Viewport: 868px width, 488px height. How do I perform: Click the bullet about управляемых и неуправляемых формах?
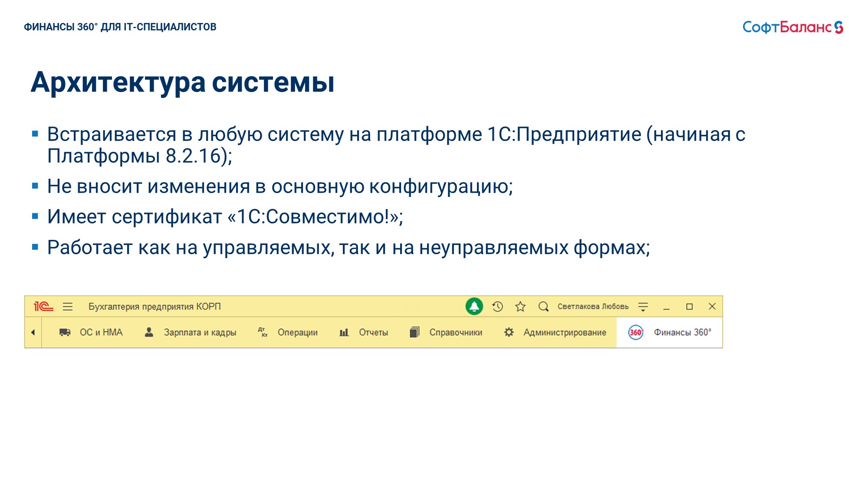pos(349,248)
